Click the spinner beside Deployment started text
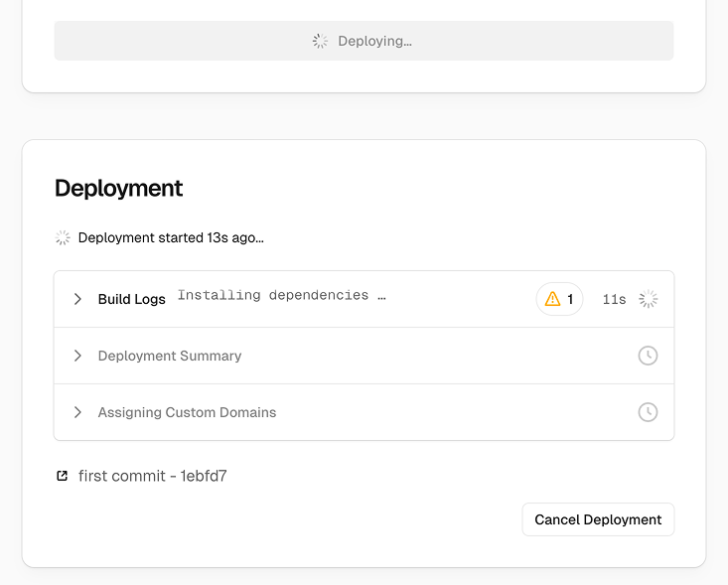 [63, 237]
